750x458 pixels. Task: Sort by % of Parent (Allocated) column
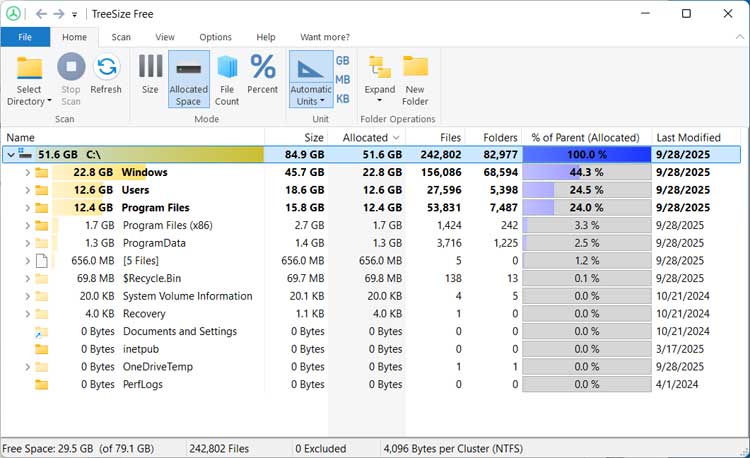click(x=586, y=138)
